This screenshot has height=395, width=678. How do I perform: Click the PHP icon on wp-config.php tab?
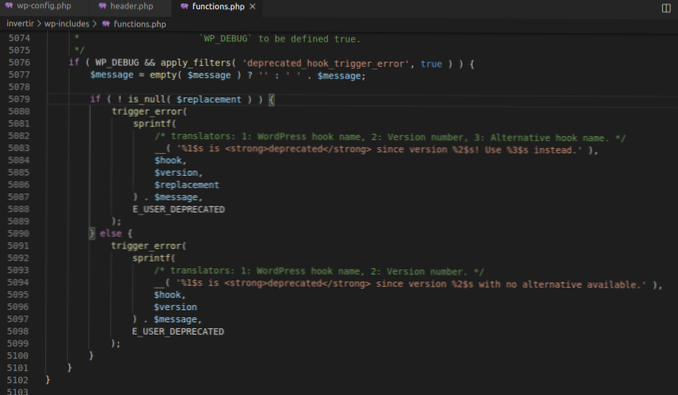[x=9, y=6]
